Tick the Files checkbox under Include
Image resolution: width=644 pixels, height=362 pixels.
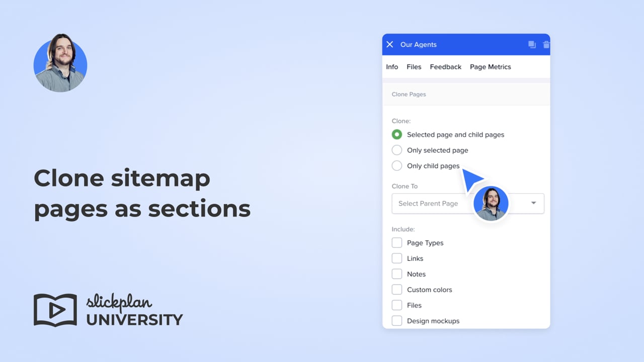397,305
